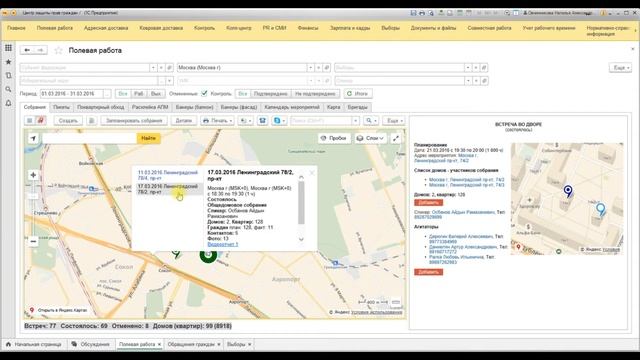Open Субъект федерации field dropdown arrow
Viewport: 640px width, 360px height.
tap(153, 68)
